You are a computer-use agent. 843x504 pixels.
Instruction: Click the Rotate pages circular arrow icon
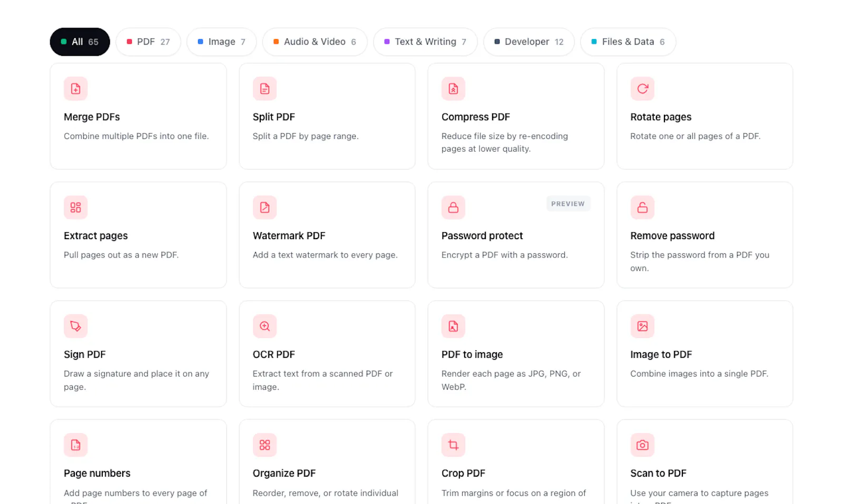coord(642,88)
